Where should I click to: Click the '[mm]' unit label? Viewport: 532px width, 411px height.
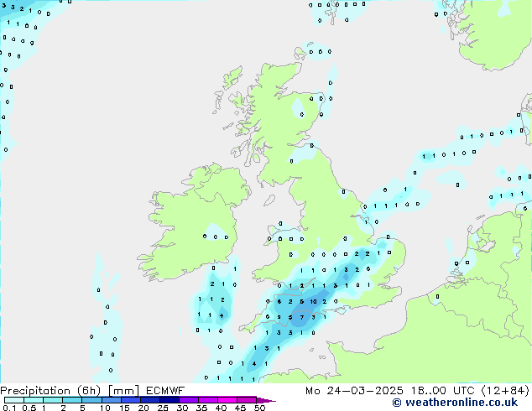(x=123, y=391)
